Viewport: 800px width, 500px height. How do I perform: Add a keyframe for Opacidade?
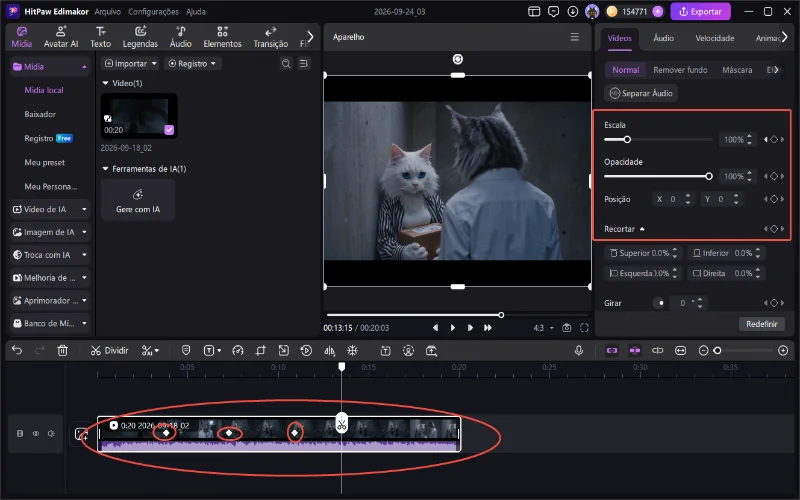pyautogui.click(x=774, y=176)
